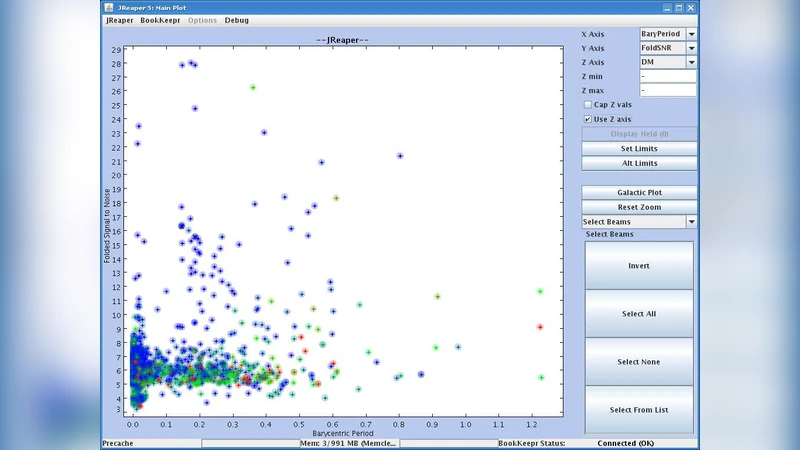This screenshot has height=450, width=800.
Task: Expand the Y Axis FoldSNR dropdown
Action: point(691,48)
